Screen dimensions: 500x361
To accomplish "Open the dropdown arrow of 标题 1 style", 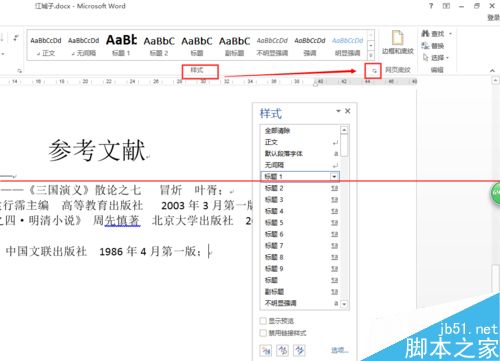I will [334, 177].
